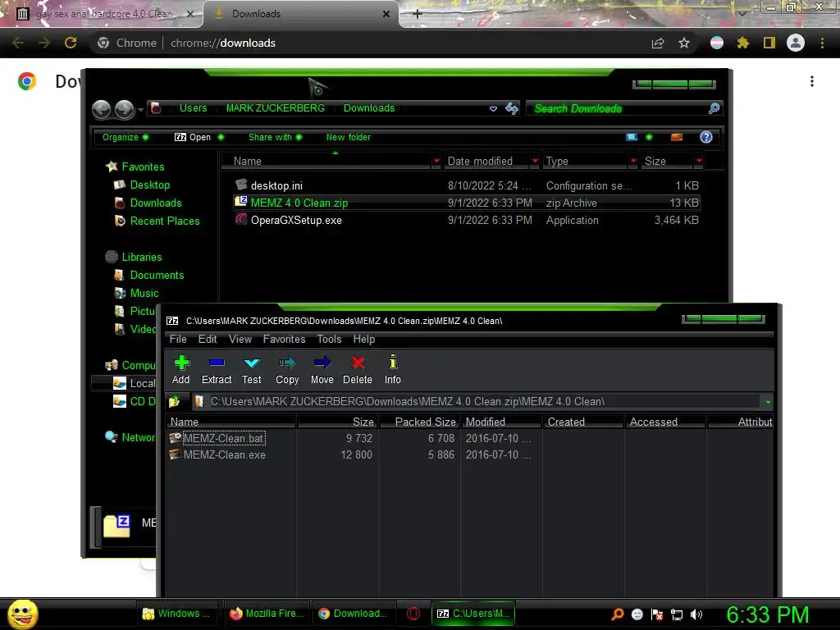This screenshot has height=630, width=840.
Task: Open the Name column filter dropdown
Action: click(436, 161)
